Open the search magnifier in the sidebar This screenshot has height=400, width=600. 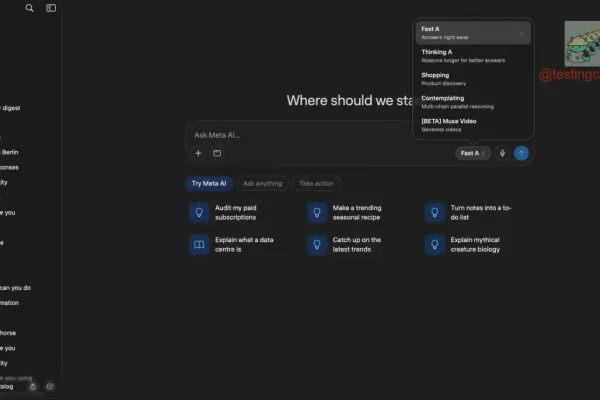(x=29, y=8)
